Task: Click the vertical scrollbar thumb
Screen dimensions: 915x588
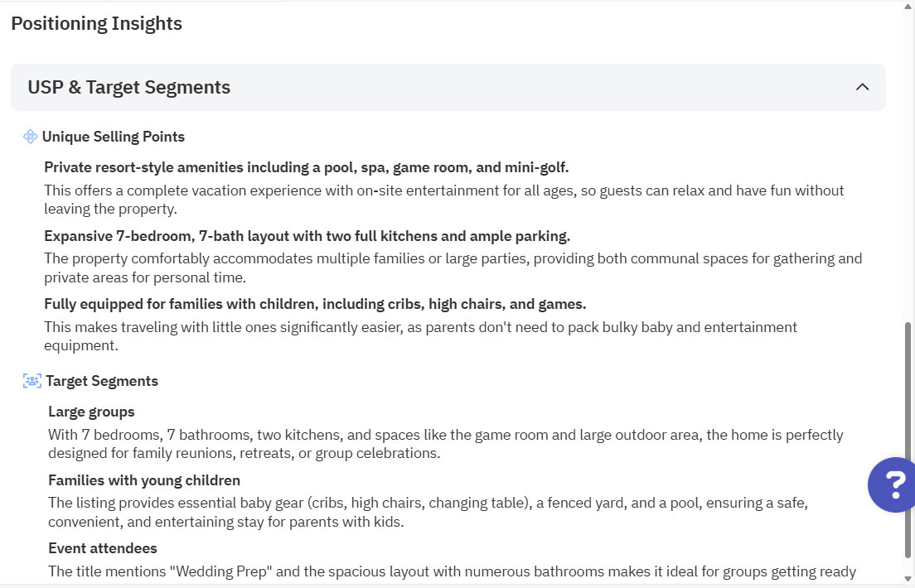Action: coord(908,439)
